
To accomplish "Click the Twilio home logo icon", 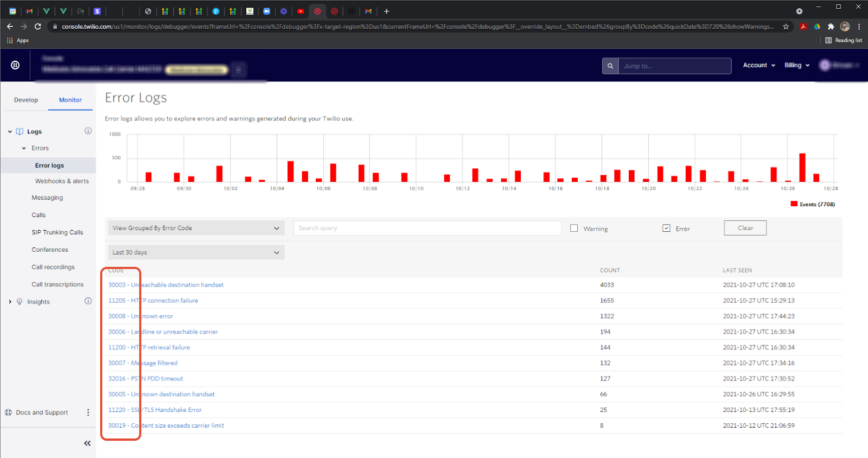I will 15,65.
